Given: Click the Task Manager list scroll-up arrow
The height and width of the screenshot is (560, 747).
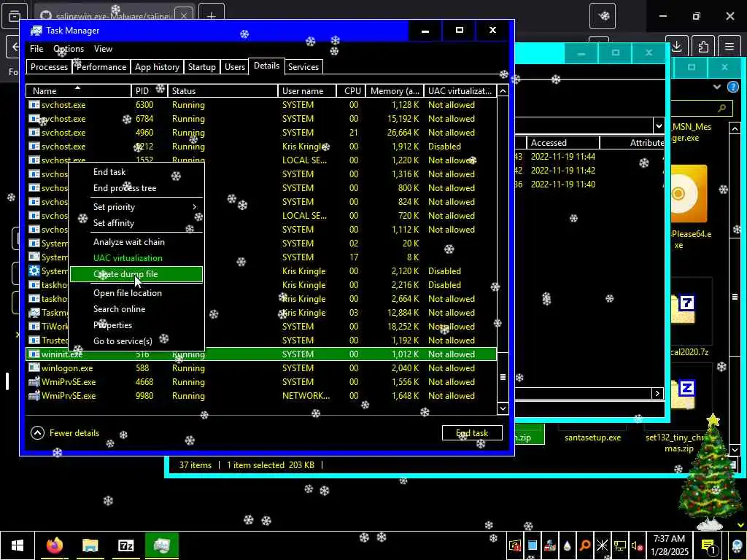Looking at the screenshot, I should coord(503,91).
